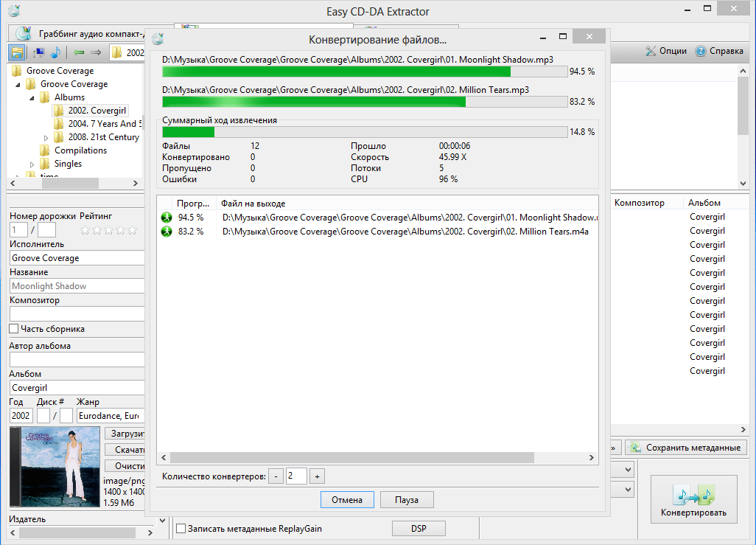The height and width of the screenshot is (545, 756).
Task: Click the Исполнитель field Groove Coverage
Action: (77, 258)
